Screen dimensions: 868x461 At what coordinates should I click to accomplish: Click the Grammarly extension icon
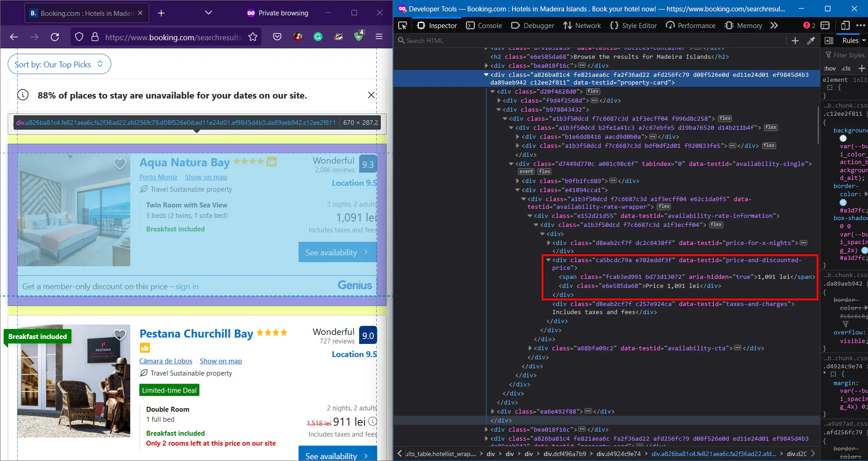[318, 37]
